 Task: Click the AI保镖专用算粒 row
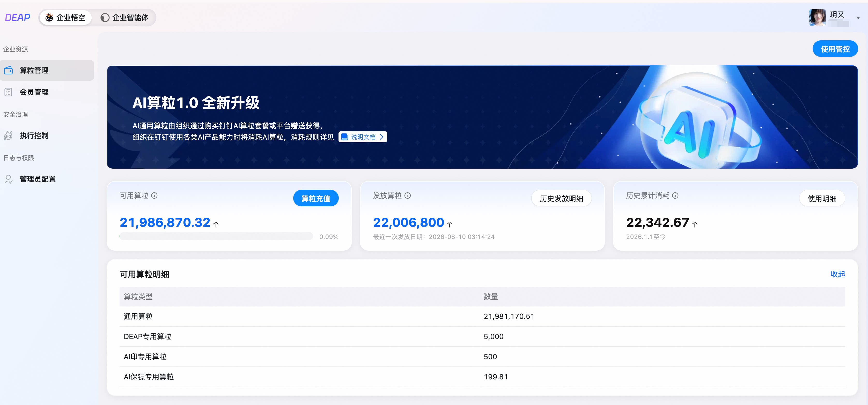(x=482, y=377)
